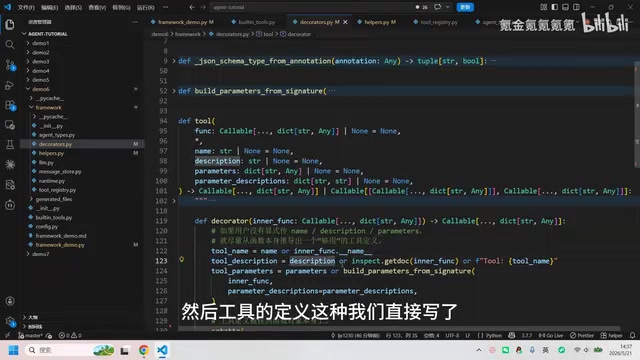This screenshot has height=360, width=640.
Task: Open notifications bell in status bar
Action: 632,336
